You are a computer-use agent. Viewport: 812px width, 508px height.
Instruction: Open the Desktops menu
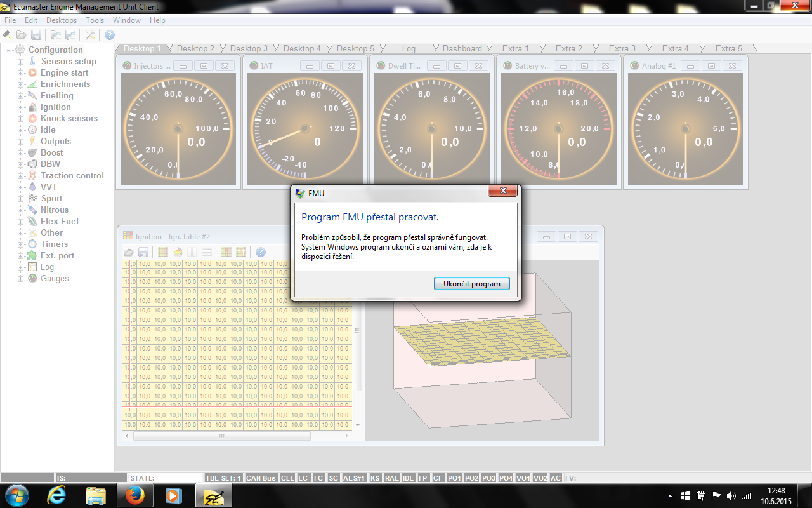62,20
